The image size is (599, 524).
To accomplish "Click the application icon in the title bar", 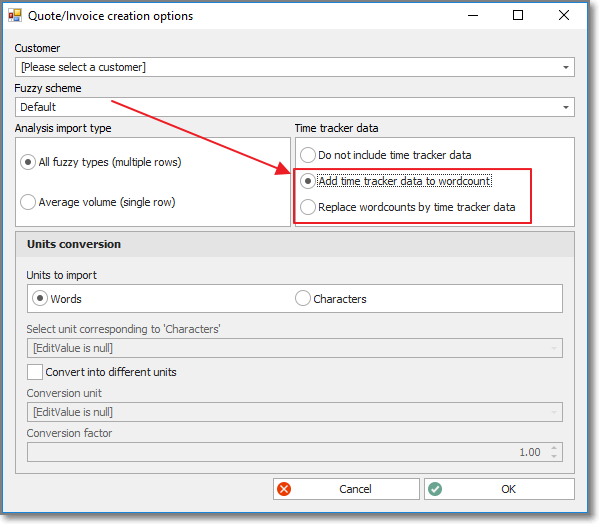I will pos(15,16).
